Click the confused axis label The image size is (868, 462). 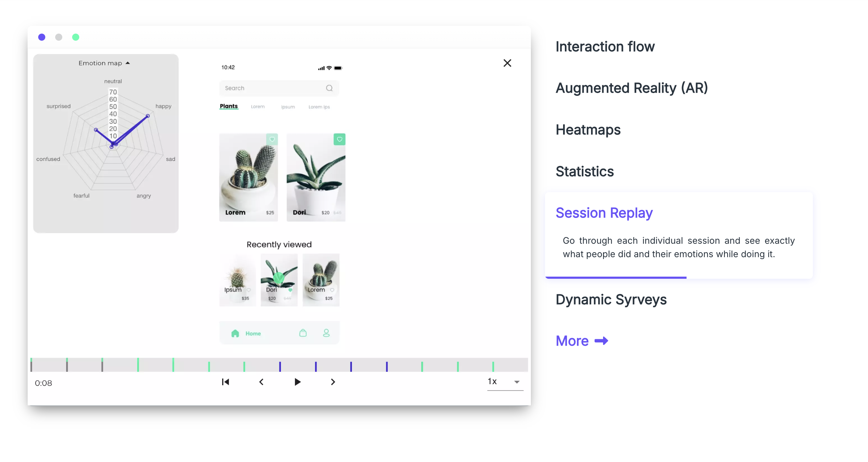click(x=48, y=159)
